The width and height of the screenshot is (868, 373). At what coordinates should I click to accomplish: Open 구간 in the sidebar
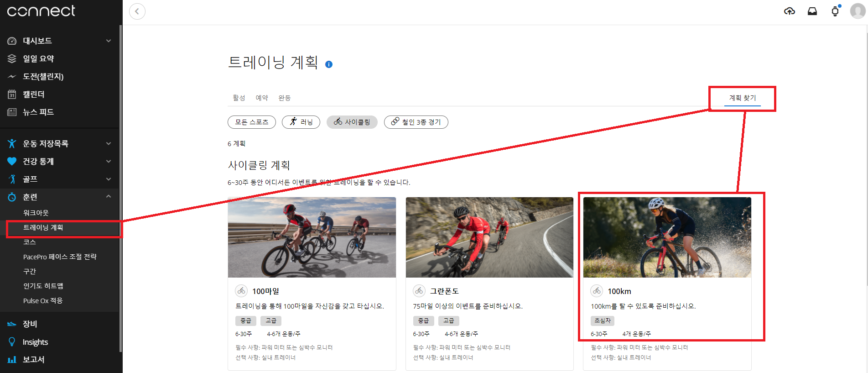click(30, 271)
